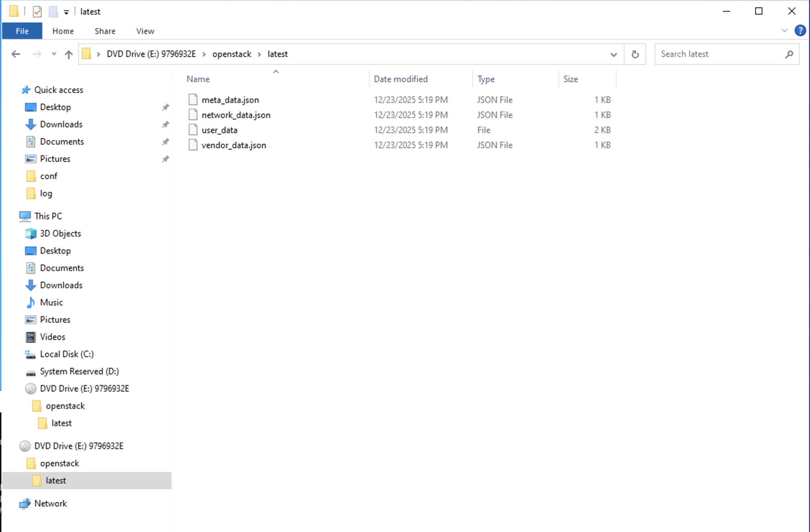The height and width of the screenshot is (532, 810).
Task: Open Network in navigation pane
Action: pos(51,504)
